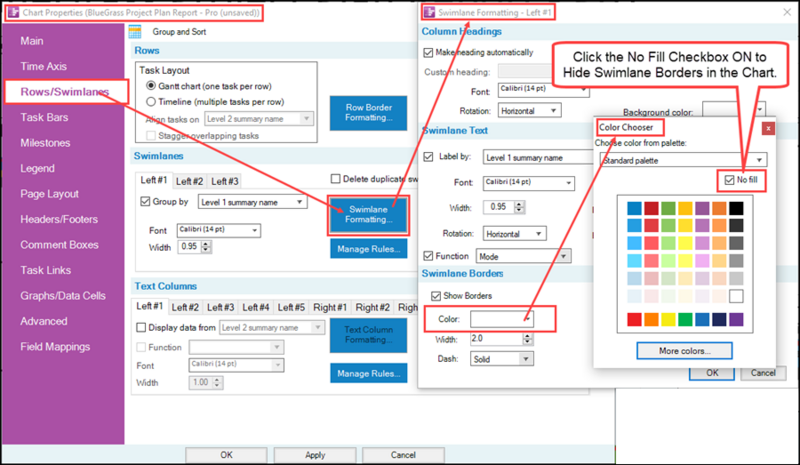Open the Task Bars section
This screenshot has height=465, width=800.
tap(44, 117)
